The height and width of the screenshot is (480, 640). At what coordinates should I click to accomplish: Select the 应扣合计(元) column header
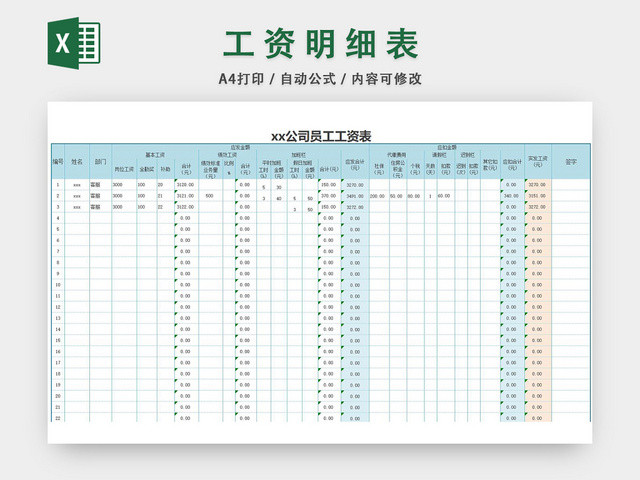tap(512, 164)
